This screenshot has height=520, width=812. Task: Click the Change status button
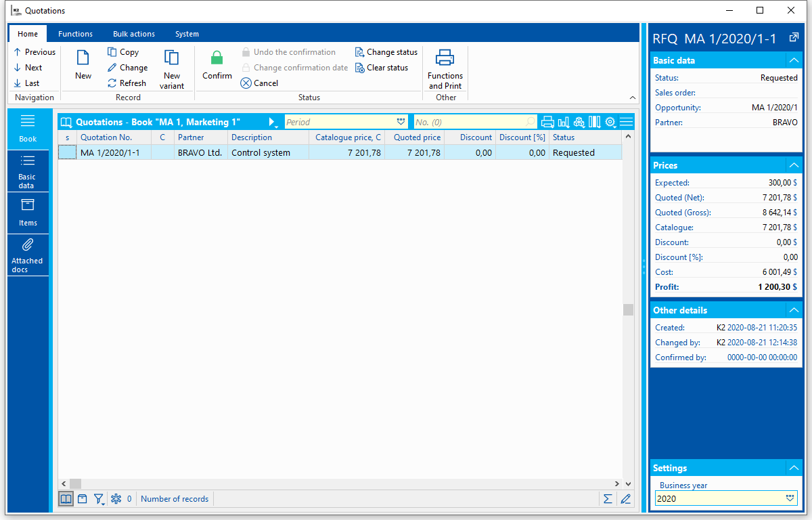[x=386, y=52]
